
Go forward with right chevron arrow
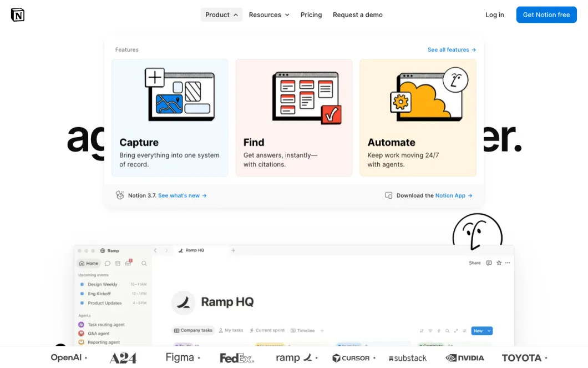(x=166, y=250)
